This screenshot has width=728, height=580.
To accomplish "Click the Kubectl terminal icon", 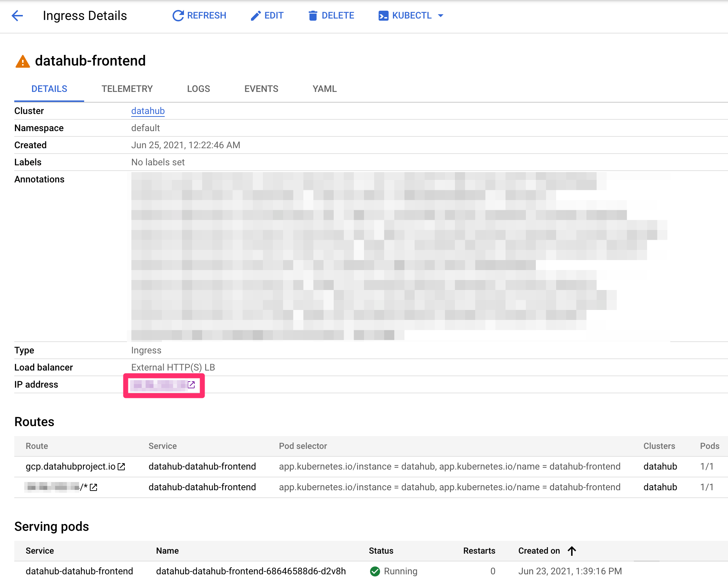I will [383, 16].
